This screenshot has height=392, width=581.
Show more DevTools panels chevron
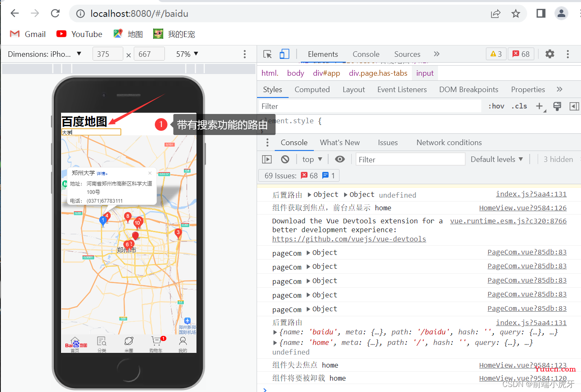pos(437,54)
